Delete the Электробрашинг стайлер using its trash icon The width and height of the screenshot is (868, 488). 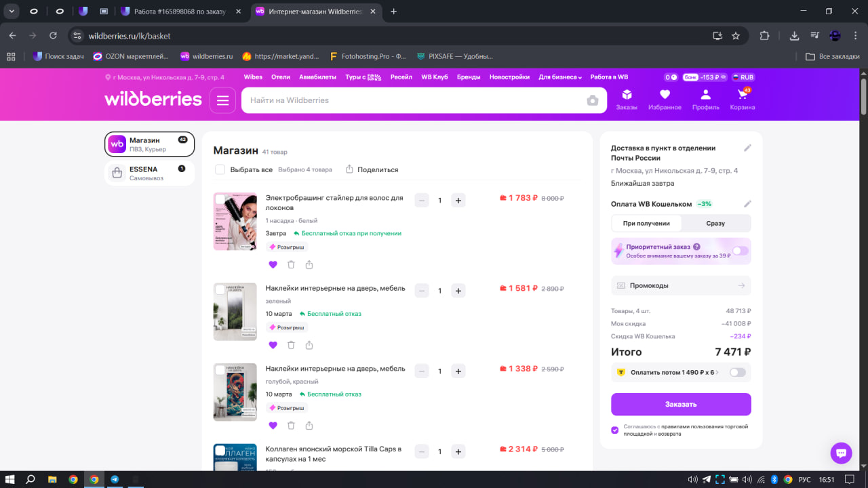coord(291,265)
